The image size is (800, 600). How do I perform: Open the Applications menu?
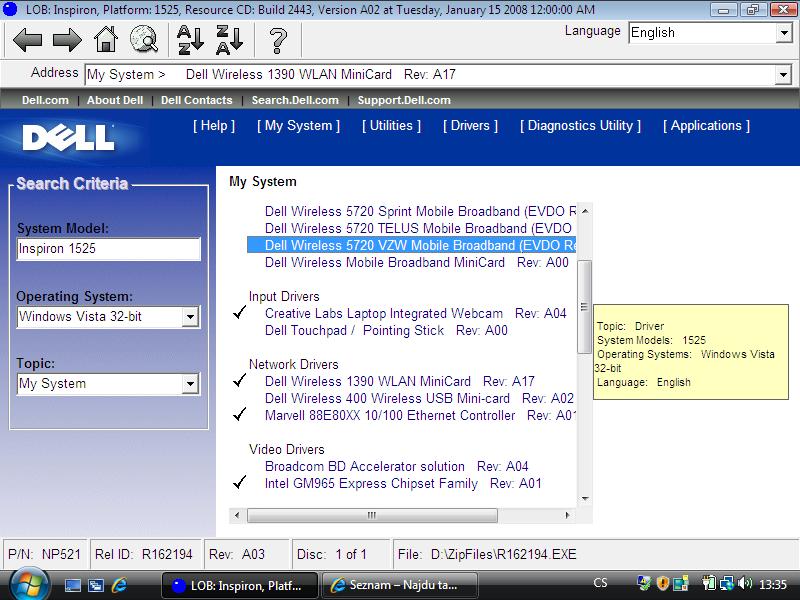(707, 126)
